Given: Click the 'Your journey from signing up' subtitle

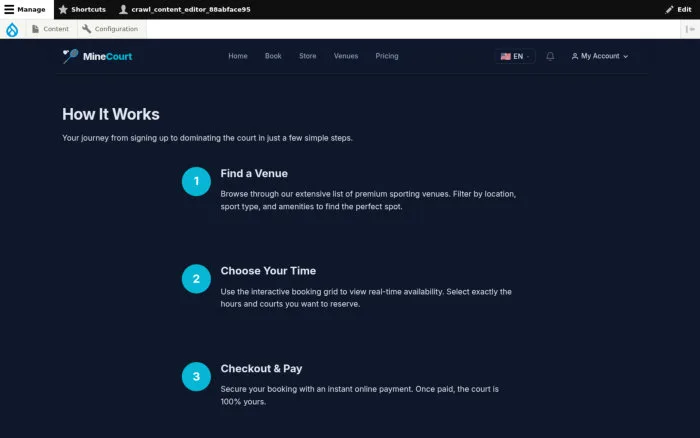Looking at the screenshot, I should (x=207, y=138).
